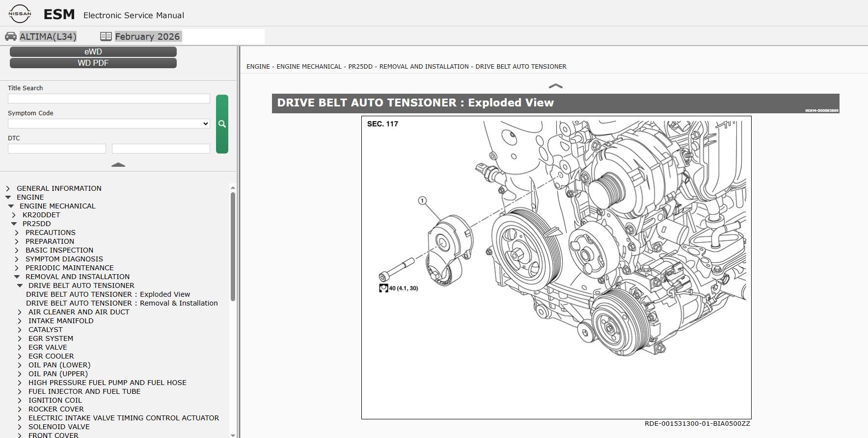
Task: Open DRIVE BELT AUTO TENSIONER : Exploded View
Action: (108, 294)
